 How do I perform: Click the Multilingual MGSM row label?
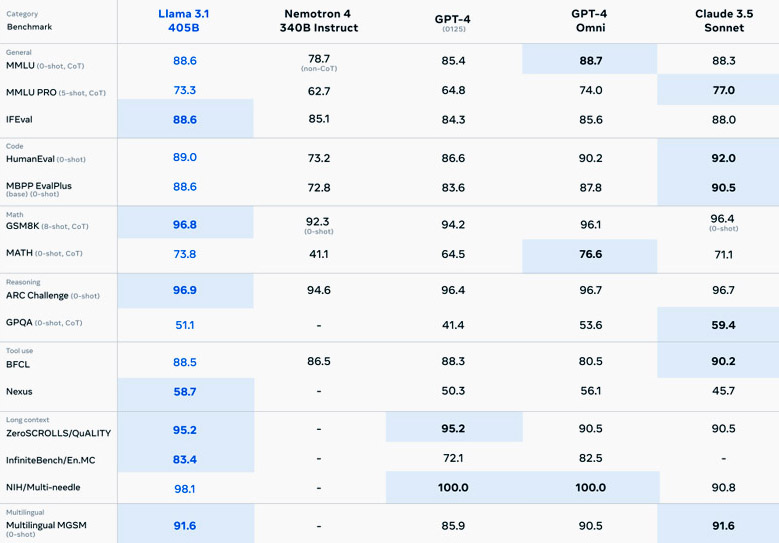45,525
